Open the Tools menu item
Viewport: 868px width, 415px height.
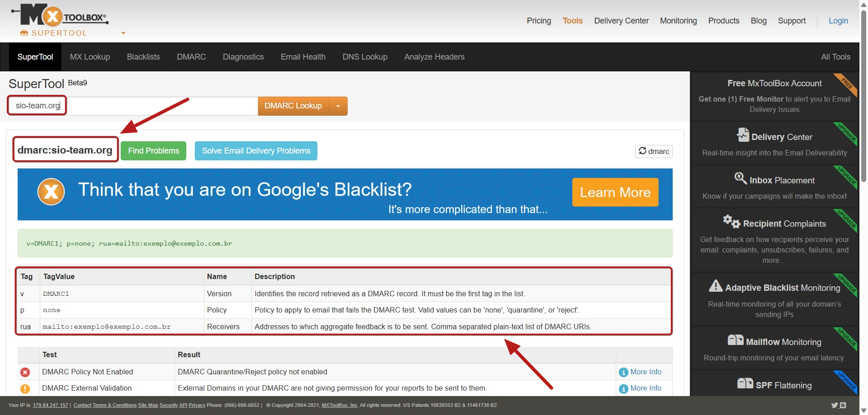572,21
